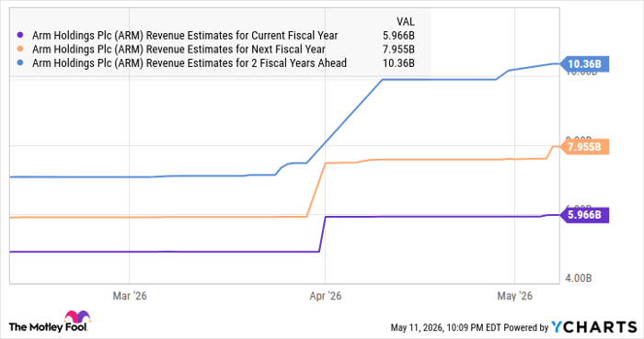
Task: Click the 7.955B value in legend table
Action: point(398,50)
